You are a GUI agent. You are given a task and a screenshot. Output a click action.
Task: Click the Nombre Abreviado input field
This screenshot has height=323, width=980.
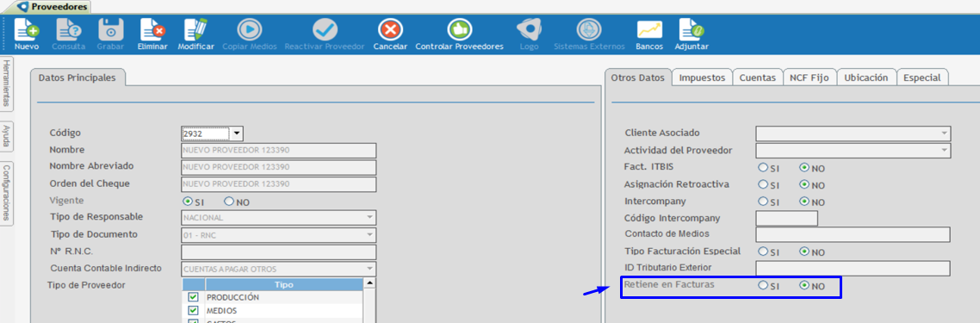point(279,167)
